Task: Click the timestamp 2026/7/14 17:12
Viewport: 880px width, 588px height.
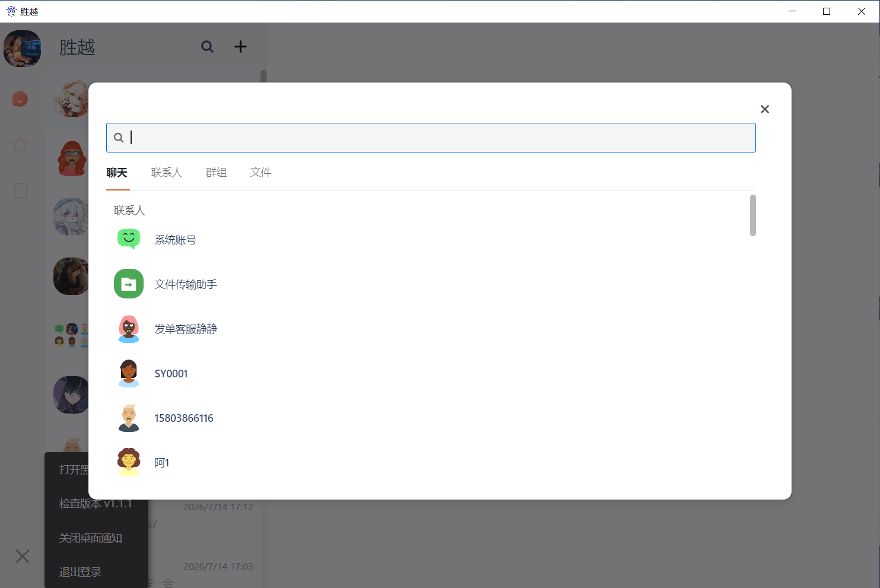Action: tap(218, 507)
